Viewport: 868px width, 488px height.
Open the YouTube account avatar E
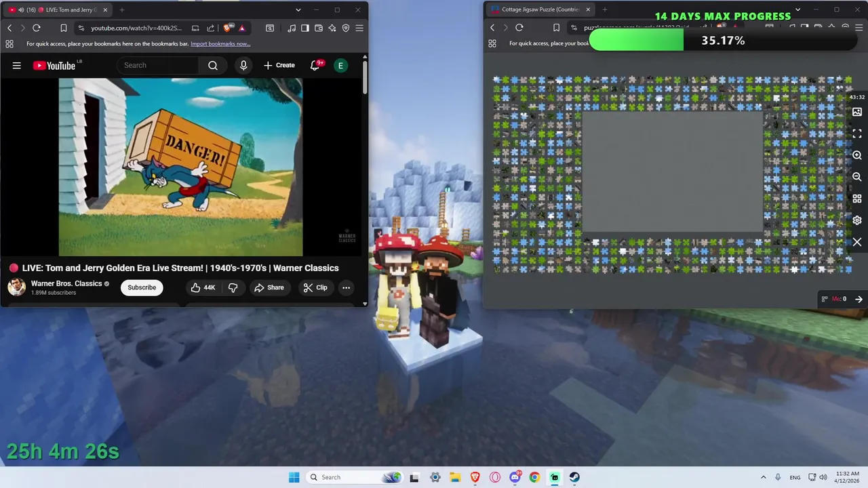340,65
